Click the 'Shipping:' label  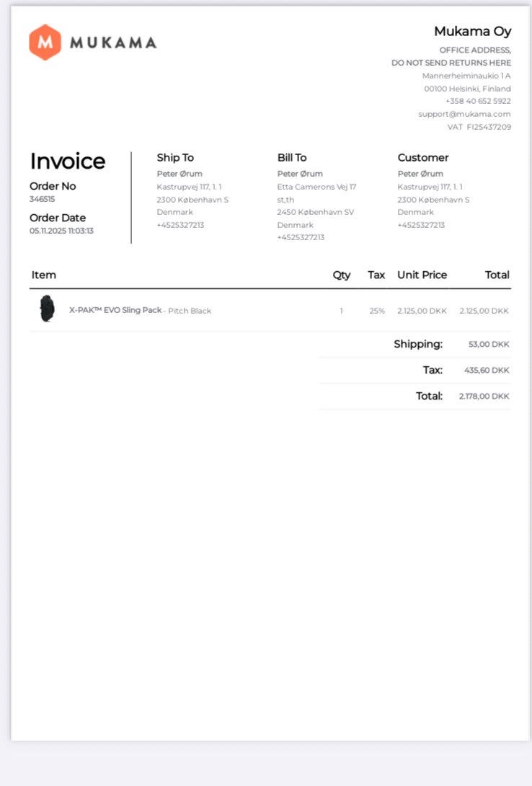418,345
